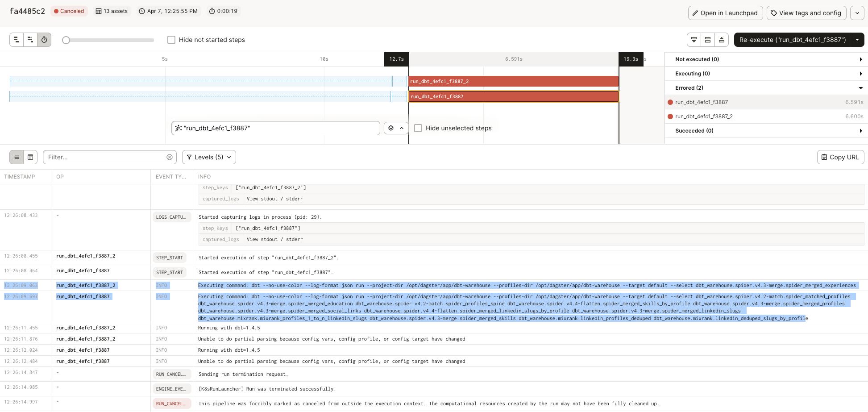The height and width of the screenshot is (412, 868).
Task: Click the run_dbt_4efc1_f3887 Gantt bar
Action: pyautogui.click(x=514, y=96)
